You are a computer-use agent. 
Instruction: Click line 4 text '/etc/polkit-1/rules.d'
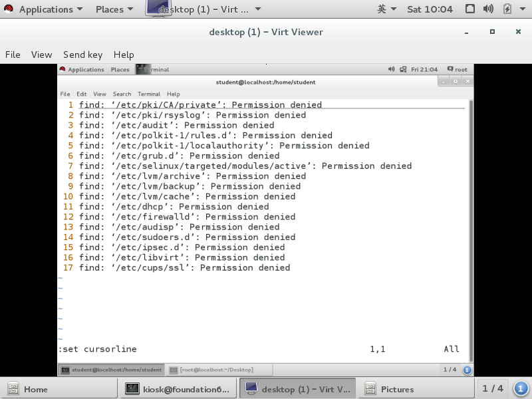point(171,136)
